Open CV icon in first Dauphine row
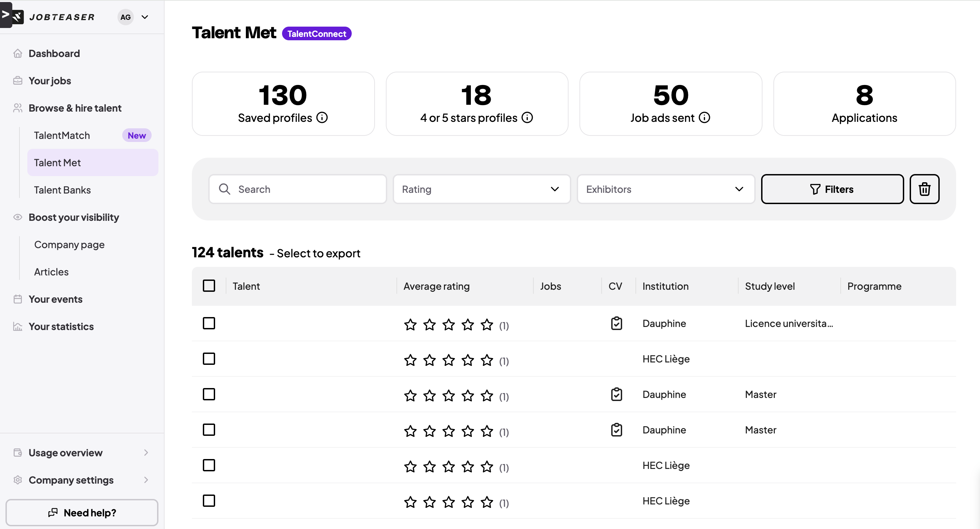Image resolution: width=980 pixels, height=529 pixels. pos(616,323)
